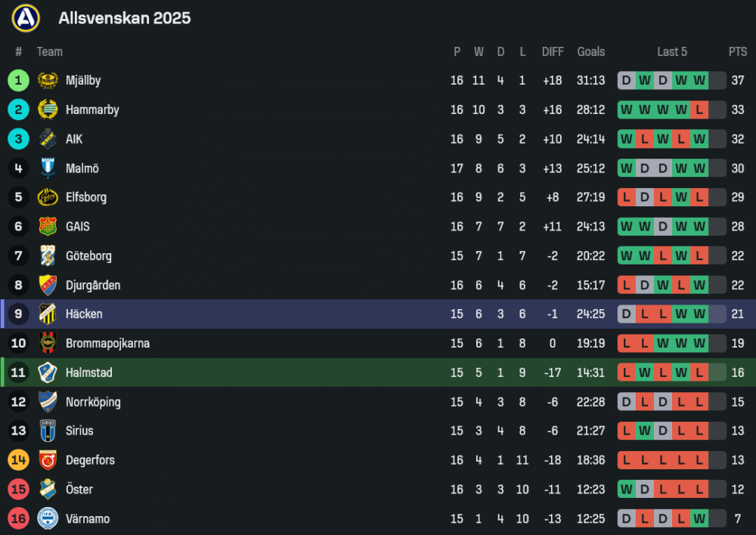The image size is (756, 535).
Task: Click the Värnamo club crest
Action: tap(48, 518)
